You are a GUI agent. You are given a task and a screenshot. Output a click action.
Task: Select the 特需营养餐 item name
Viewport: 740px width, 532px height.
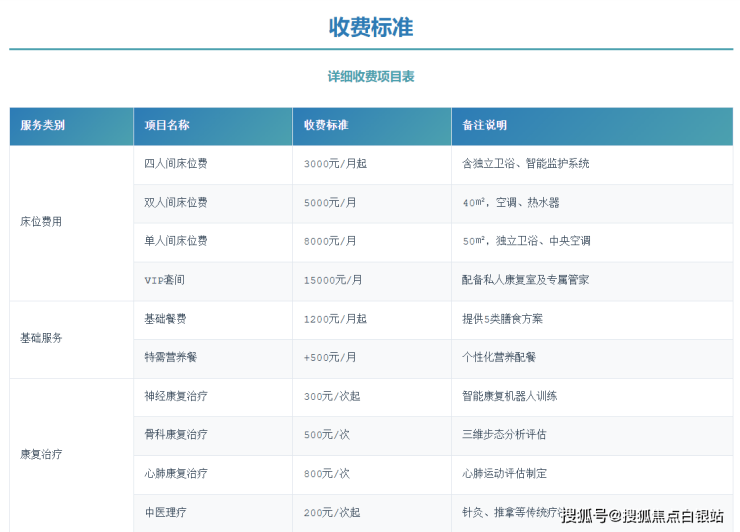click(170, 357)
